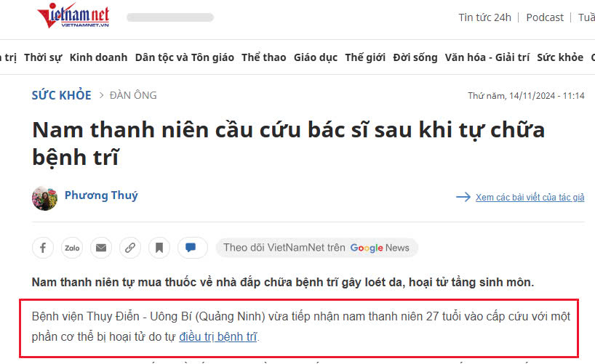Screen dimensions: 595x364
Task: Open comments via speech bubble icon
Action: click(x=193, y=248)
